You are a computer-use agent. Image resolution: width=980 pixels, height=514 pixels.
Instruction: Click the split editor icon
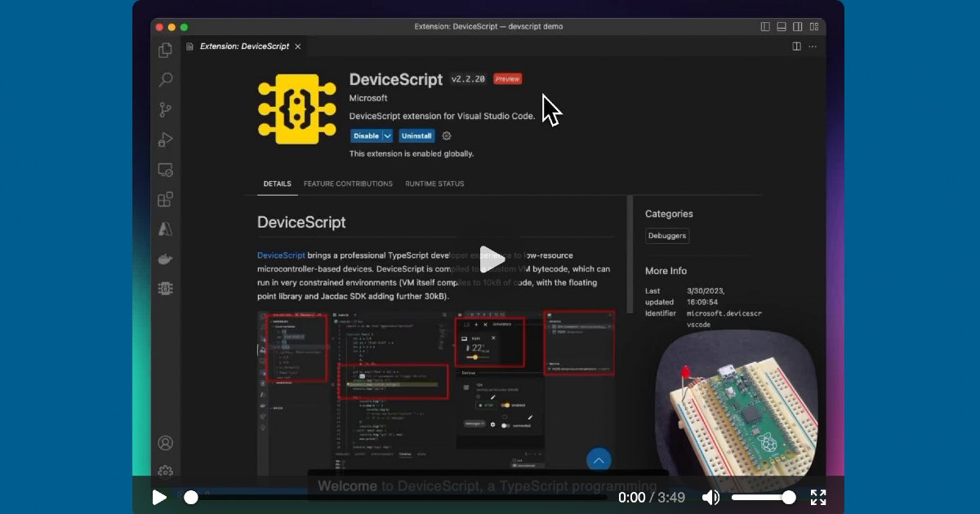[x=796, y=47]
